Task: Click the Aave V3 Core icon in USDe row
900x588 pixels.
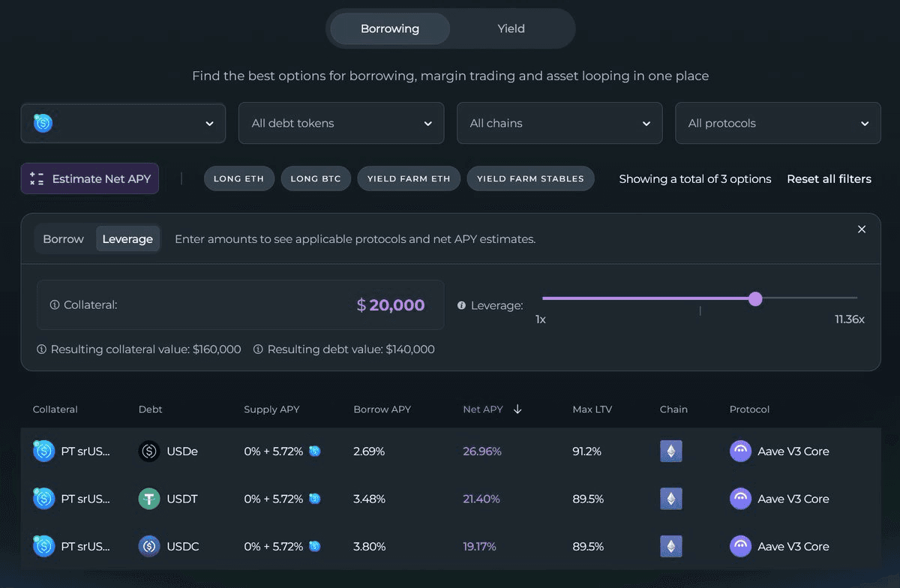Action: point(740,451)
